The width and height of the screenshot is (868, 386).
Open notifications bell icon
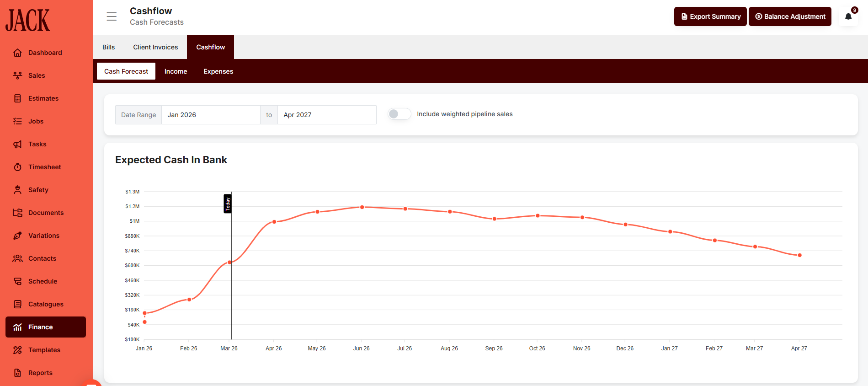pos(848,16)
